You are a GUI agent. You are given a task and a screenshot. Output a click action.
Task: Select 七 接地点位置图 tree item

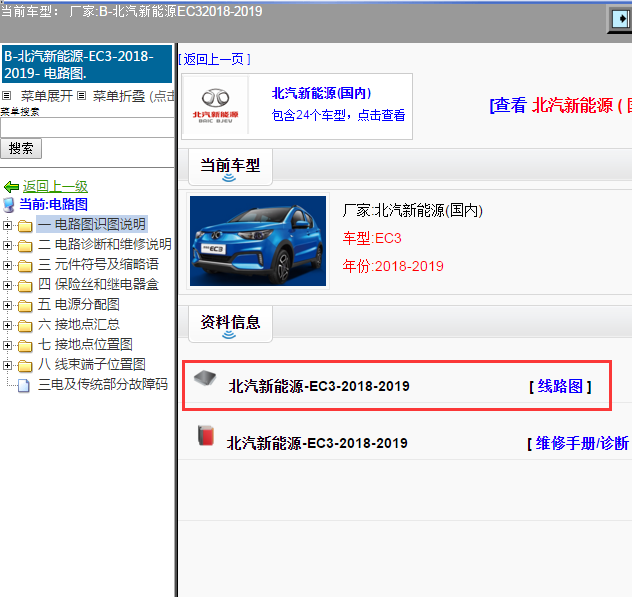[x=85, y=344]
